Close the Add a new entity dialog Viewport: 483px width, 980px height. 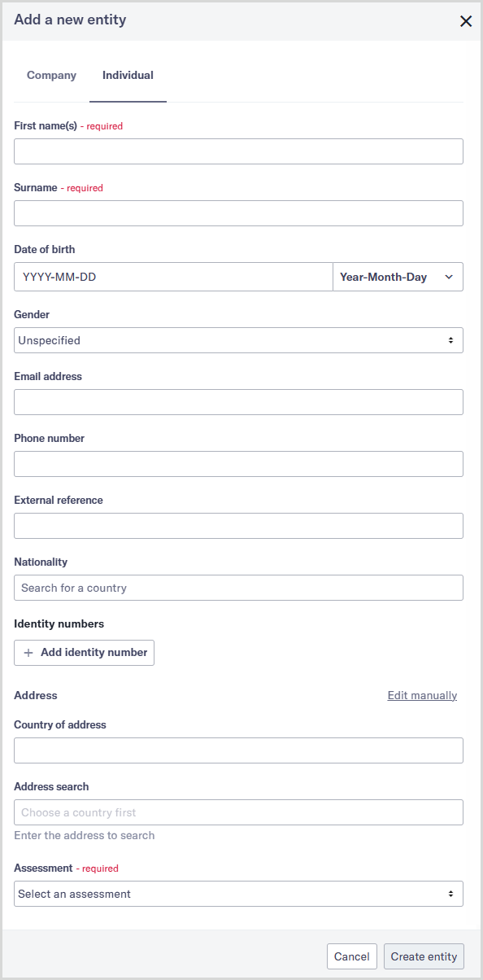point(466,21)
